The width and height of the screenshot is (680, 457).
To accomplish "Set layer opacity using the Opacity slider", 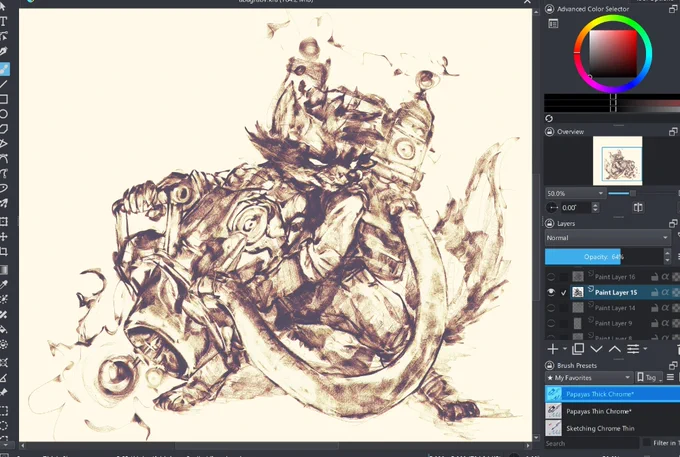I will pyautogui.click(x=604, y=257).
